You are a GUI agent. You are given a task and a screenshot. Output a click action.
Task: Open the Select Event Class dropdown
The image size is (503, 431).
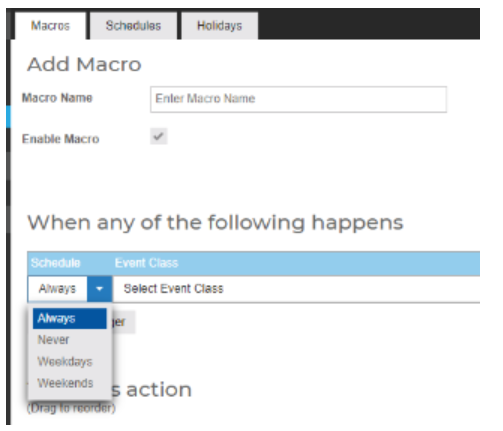[297, 289]
